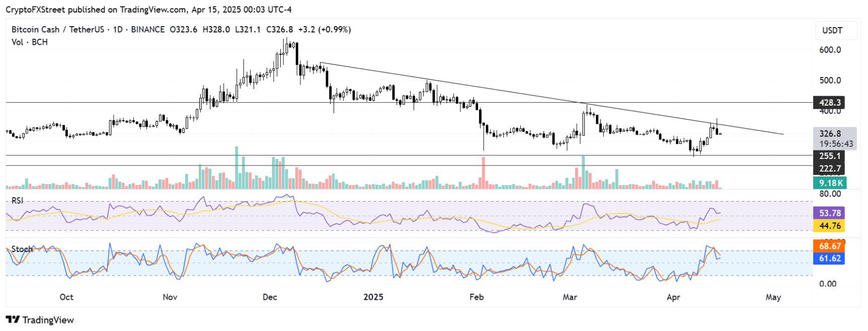Select the Stoch indicator label

[22, 249]
